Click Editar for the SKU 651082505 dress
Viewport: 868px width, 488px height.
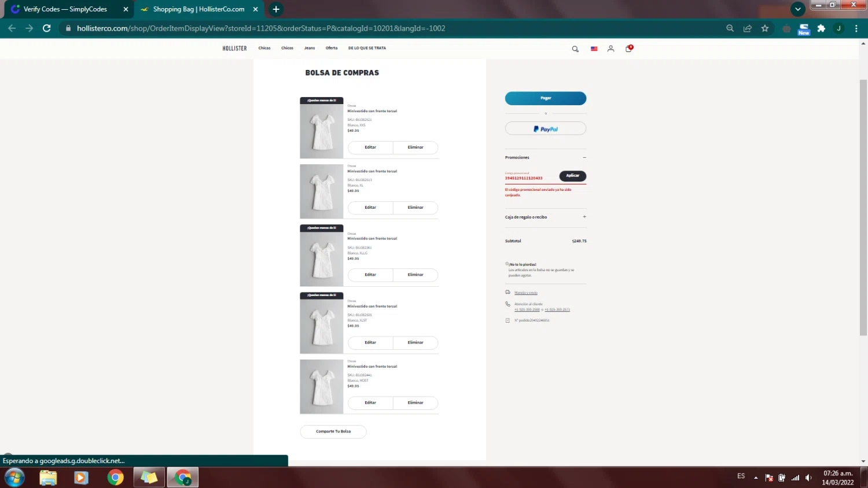[x=370, y=342]
